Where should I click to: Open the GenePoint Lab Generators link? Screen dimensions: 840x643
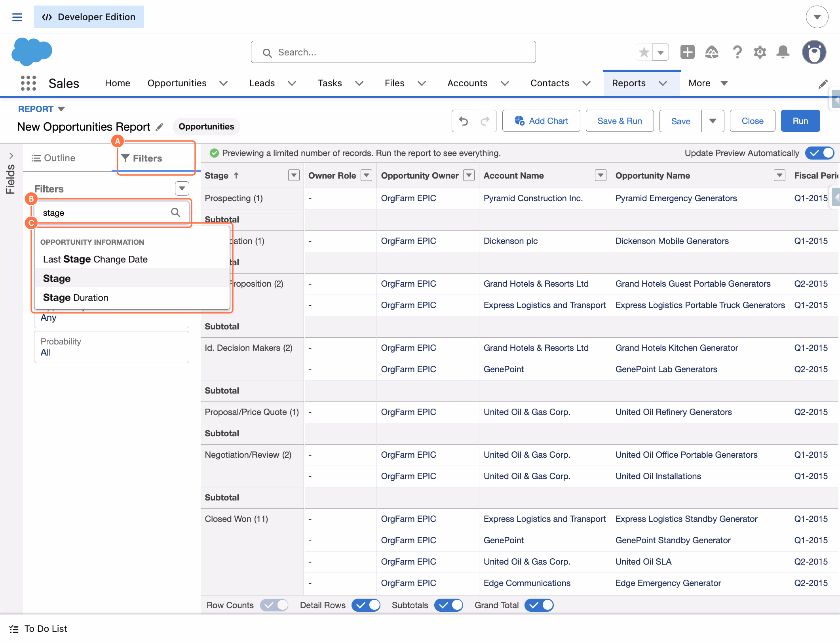pyautogui.click(x=666, y=369)
